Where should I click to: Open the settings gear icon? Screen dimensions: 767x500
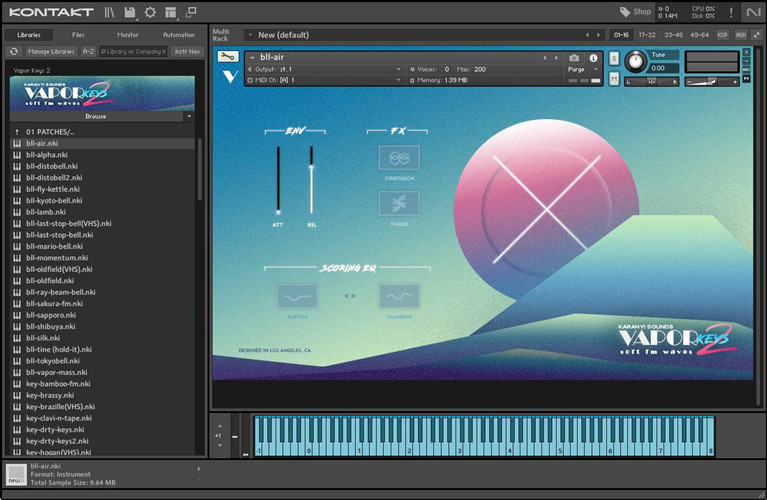click(150, 12)
